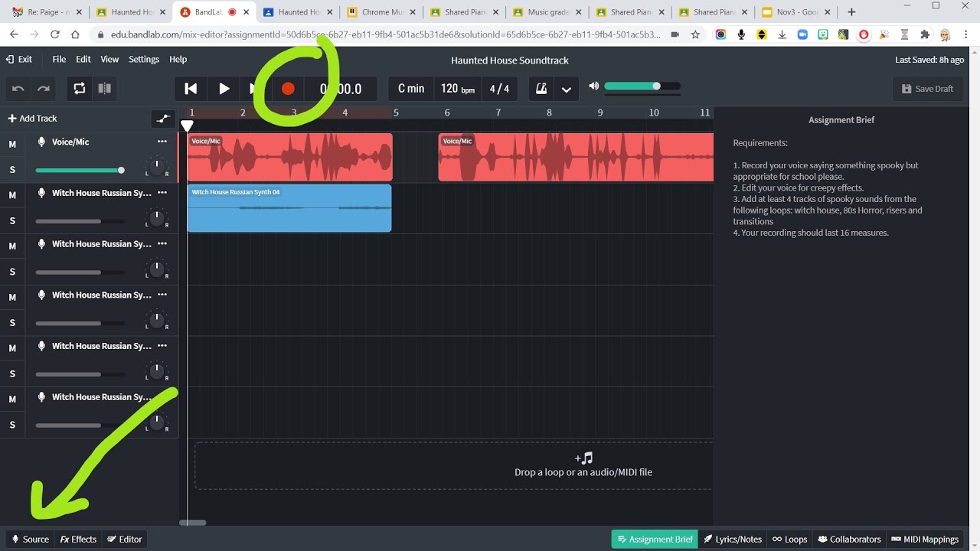Screen dimensions: 980x551
Task: Click Add Track
Action: (x=32, y=119)
